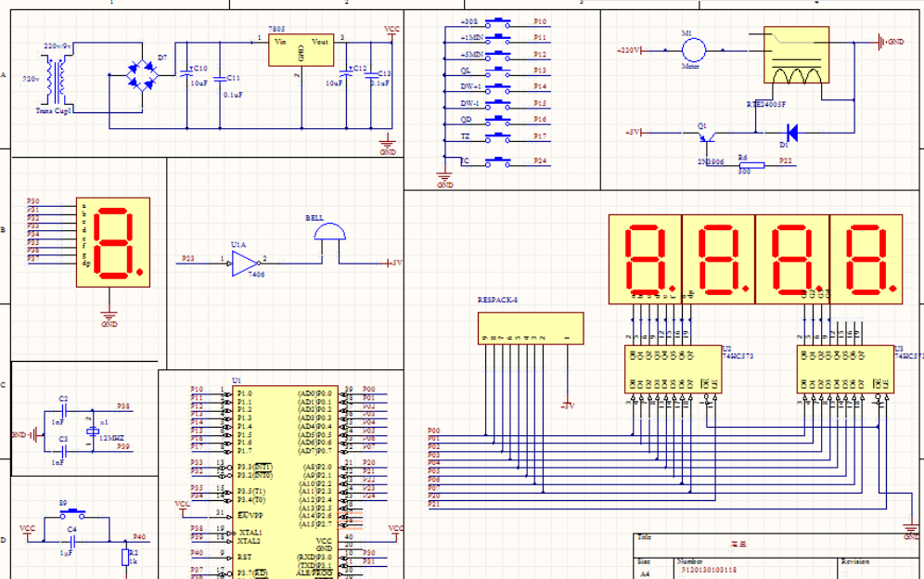Select the single seven-segment display on left

click(x=113, y=242)
